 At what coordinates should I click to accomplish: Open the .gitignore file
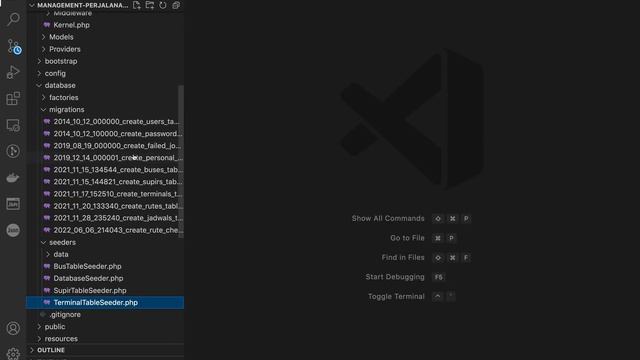click(105, 315)
